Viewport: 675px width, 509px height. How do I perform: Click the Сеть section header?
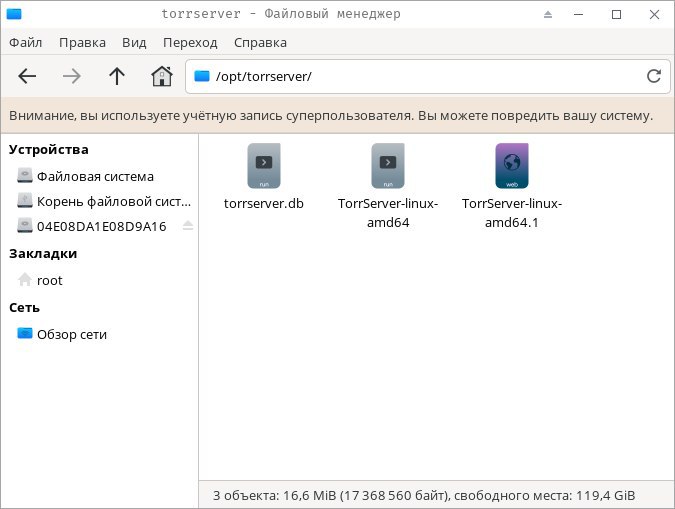[x=24, y=308]
